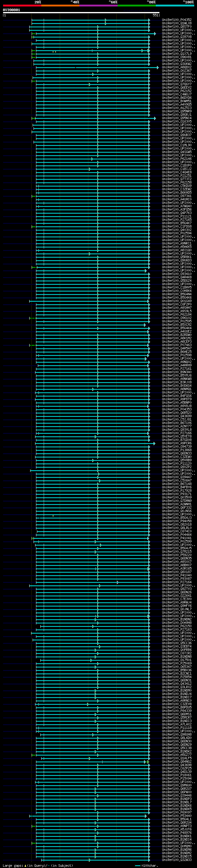Click the green ~80% legend color segment

pos(137,6)
